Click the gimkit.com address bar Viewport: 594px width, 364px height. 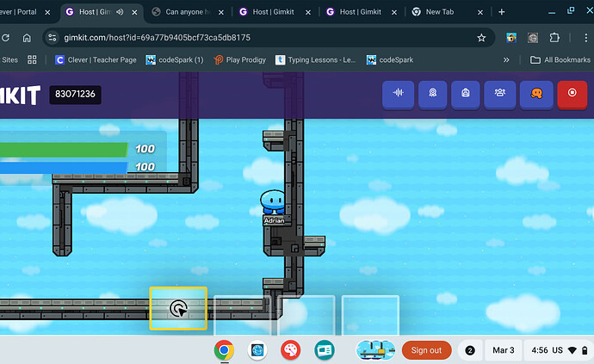coord(258,38)
